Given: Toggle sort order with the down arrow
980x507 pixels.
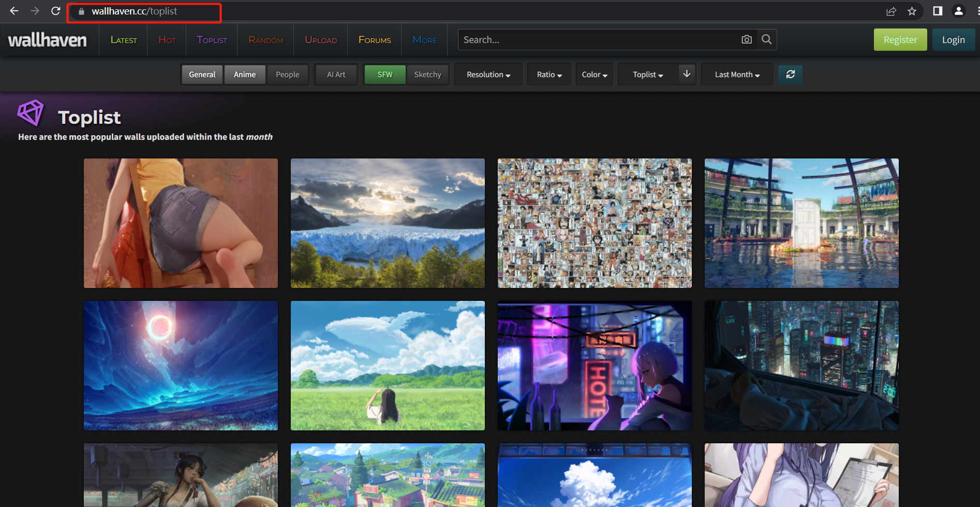Looking at the screenshot, I should [687, 74].
